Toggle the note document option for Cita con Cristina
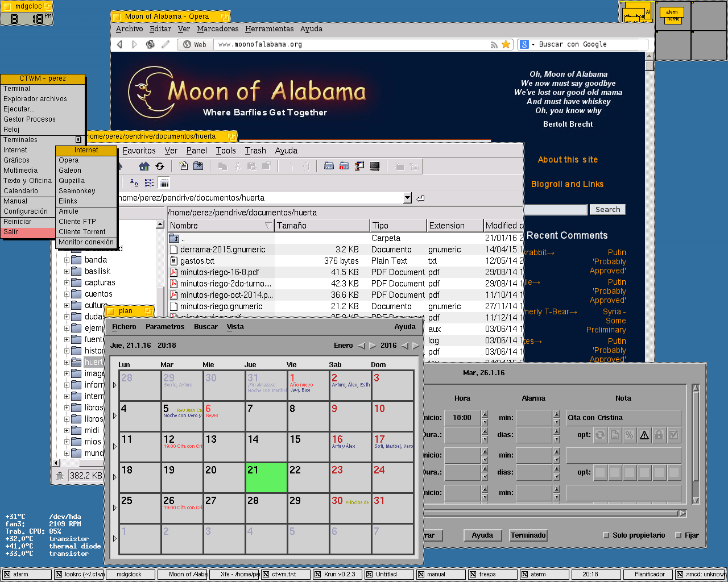 (615, 435)
